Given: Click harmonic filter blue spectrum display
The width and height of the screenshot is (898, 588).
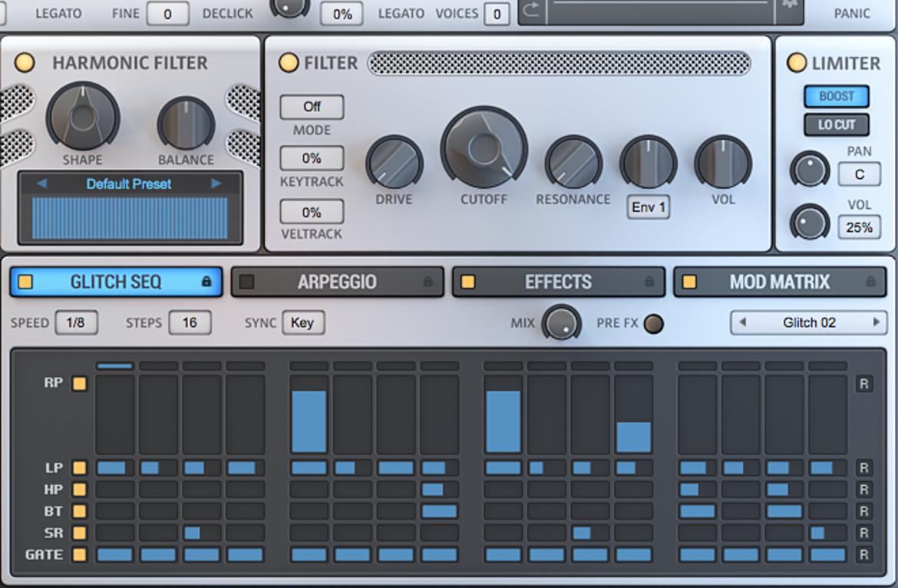Looking at the screenshot, I should coord(130,218).
